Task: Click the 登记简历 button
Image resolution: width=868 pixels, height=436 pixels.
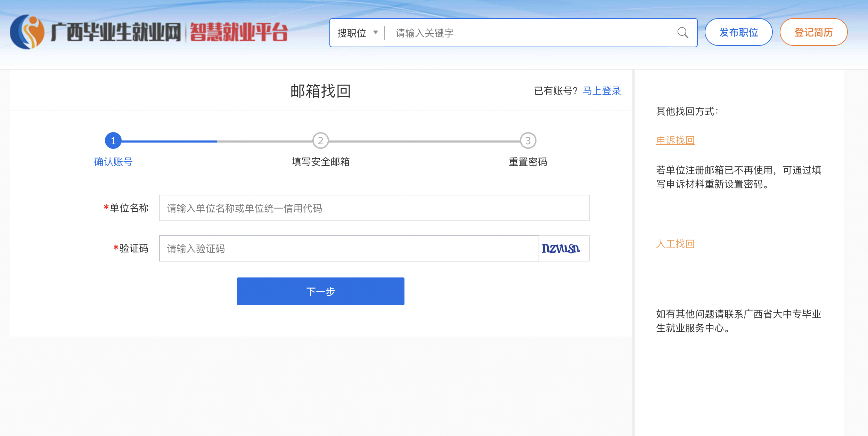Action: [813, 32]
